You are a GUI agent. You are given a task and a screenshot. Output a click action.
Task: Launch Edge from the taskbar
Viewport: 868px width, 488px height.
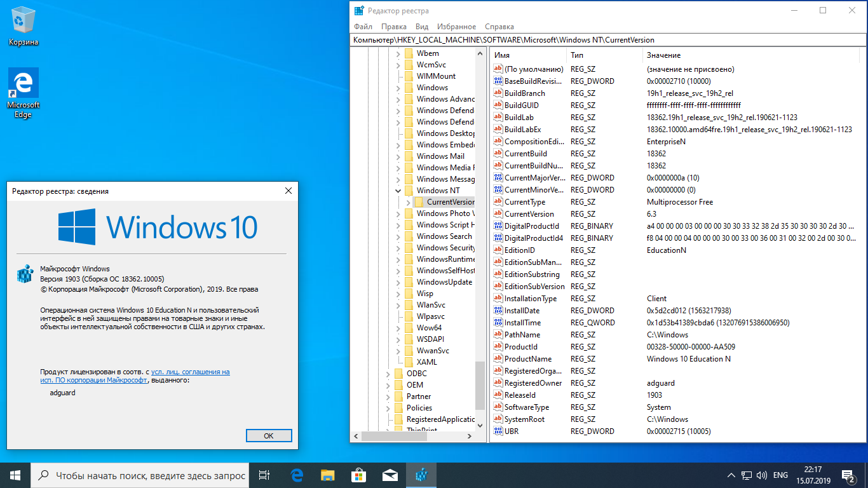click(x=297, y=475)
